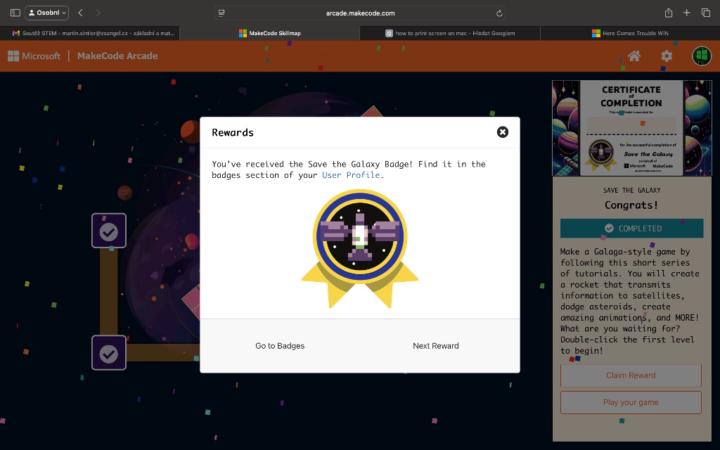Open the Osobní profile dropdown

(47, 13)
